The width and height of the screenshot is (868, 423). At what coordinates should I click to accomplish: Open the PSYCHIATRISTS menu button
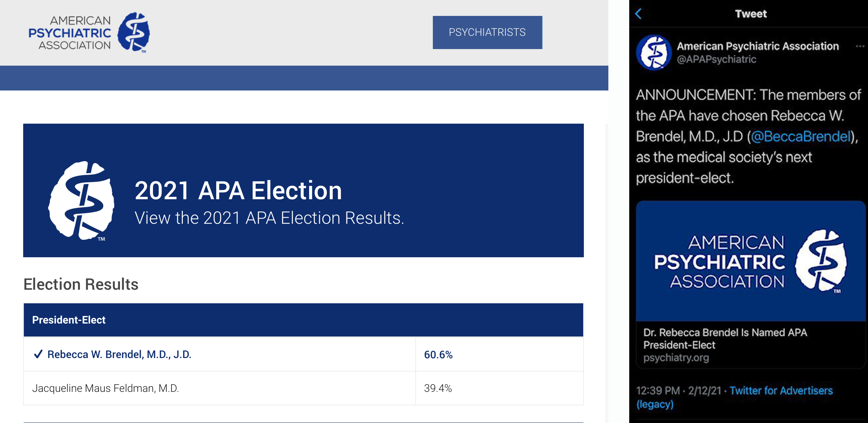[x=487, y=32]
